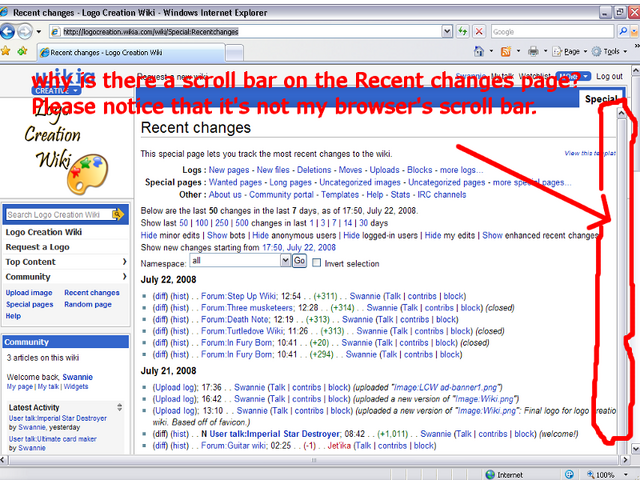
Task: Open Request a Logo sidebar item
Action: (38, 247)
